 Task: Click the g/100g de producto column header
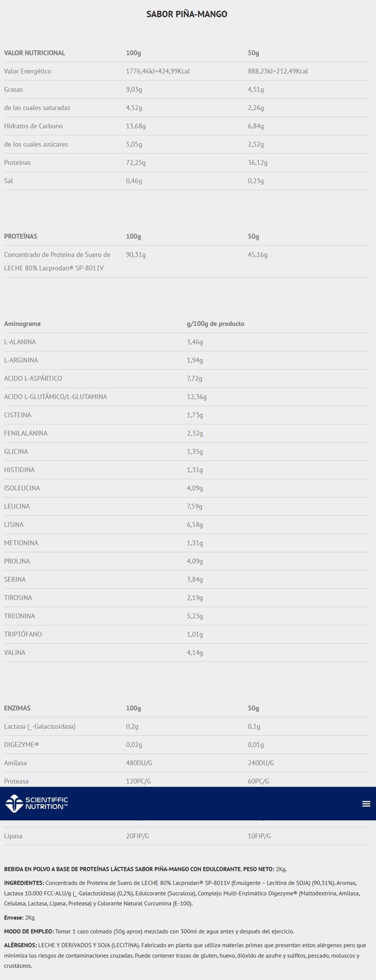click(215, 323)
